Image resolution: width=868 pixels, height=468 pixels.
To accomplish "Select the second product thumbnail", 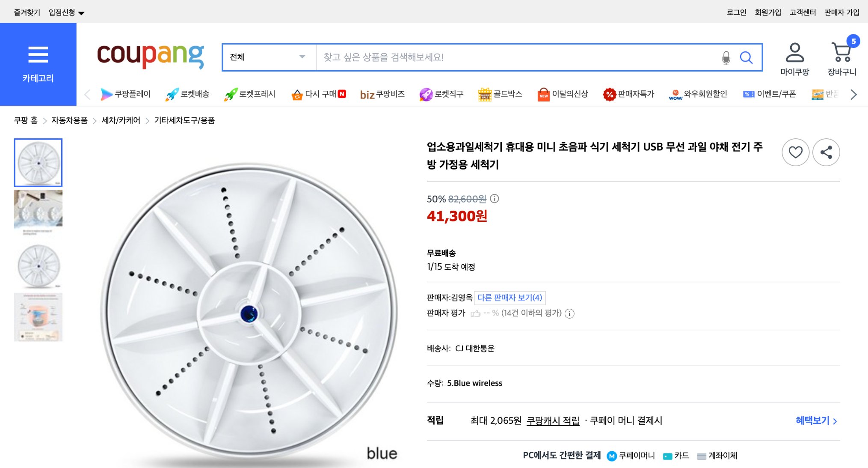I will point(38,212).
